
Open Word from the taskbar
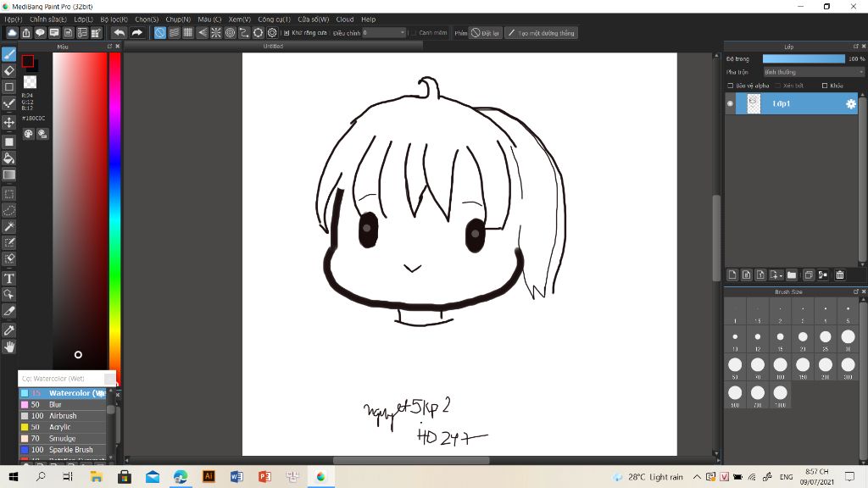(236, 476)
